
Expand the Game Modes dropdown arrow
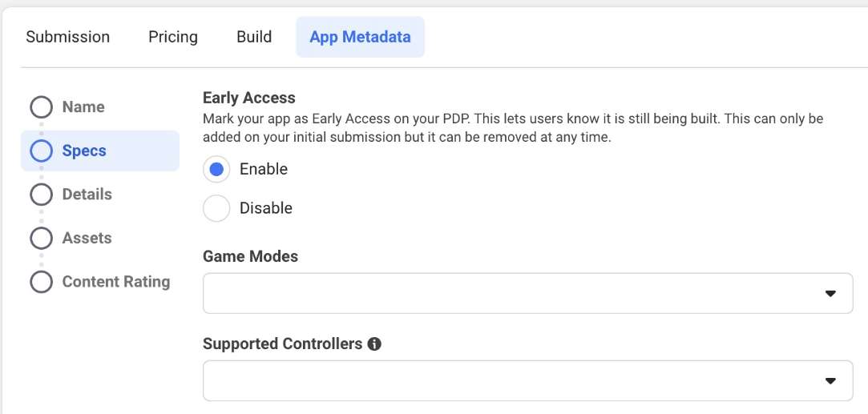coord(830,294)
